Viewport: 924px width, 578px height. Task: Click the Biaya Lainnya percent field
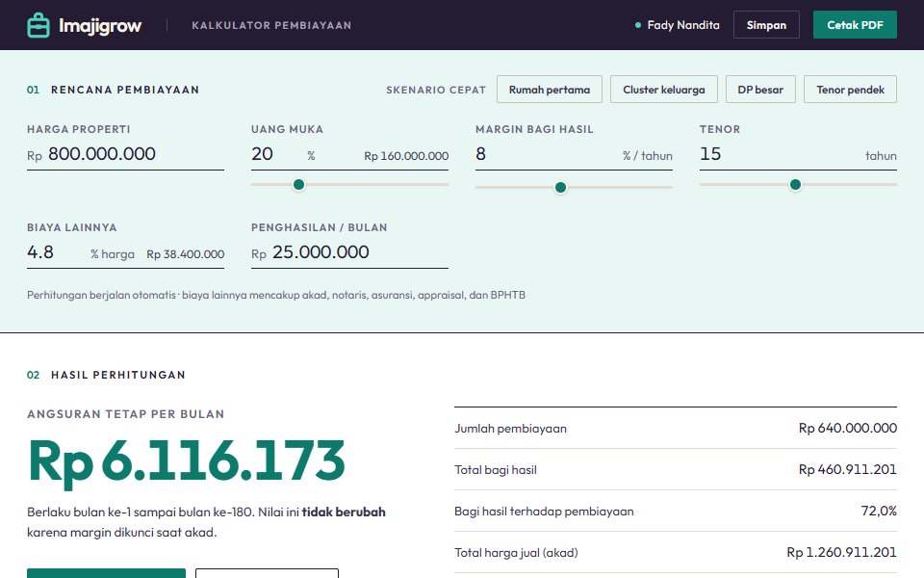pos(56,252)
